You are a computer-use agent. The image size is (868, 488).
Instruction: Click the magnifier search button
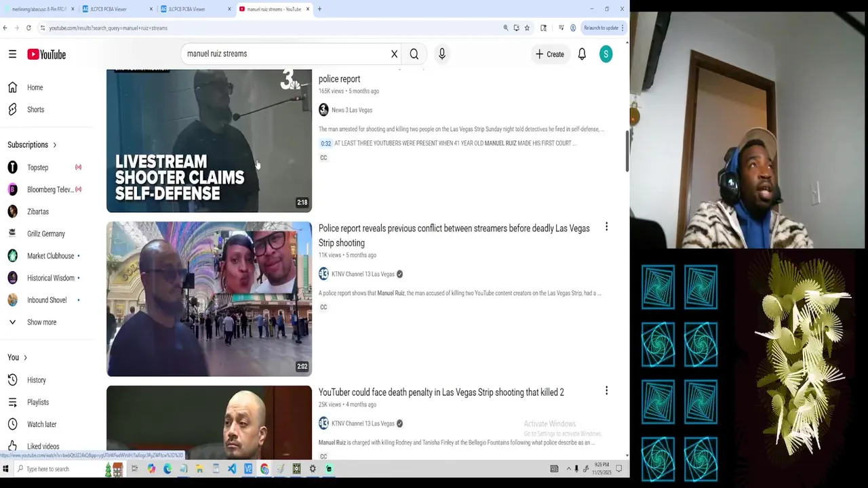414,54
